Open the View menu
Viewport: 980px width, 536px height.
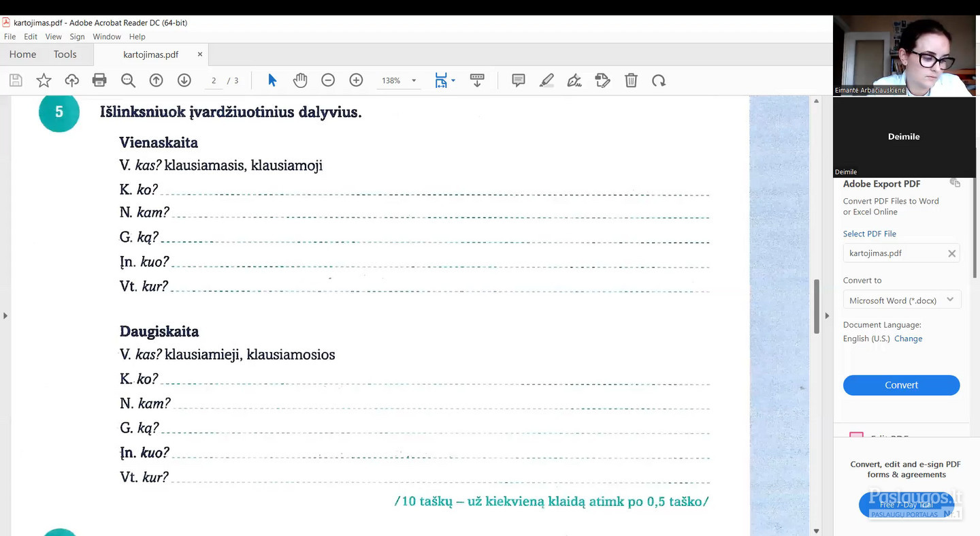click(53, 37)
